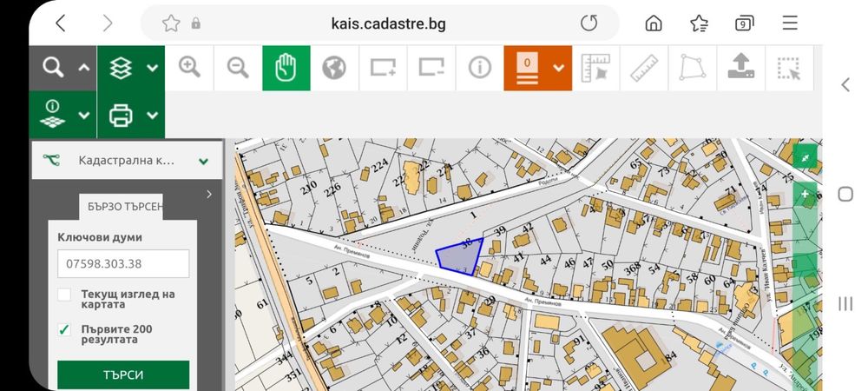Viewport: 868px width, 391px height.
Task: Select the measure area polygon tool
Action: tap(693, 68)
